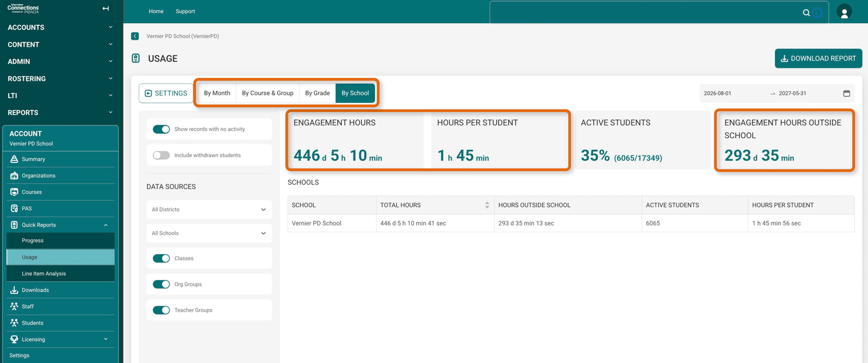Open Progress quick report
868x363 pixels.
61,241
